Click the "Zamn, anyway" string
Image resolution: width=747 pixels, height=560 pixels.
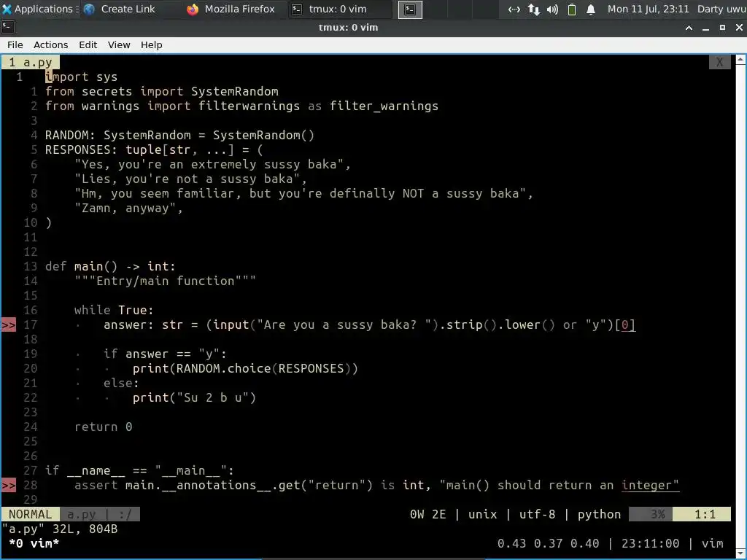pyautogui.click(x=125, y=208)
